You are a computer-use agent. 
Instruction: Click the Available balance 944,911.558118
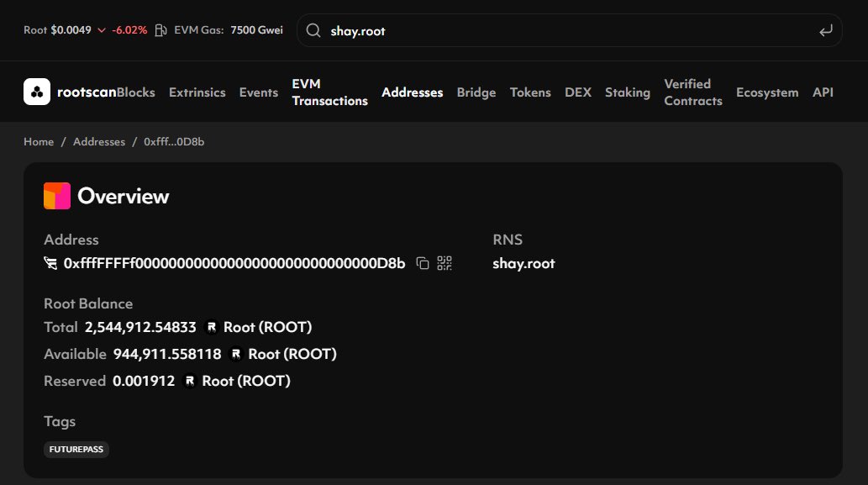coord(167,354)
